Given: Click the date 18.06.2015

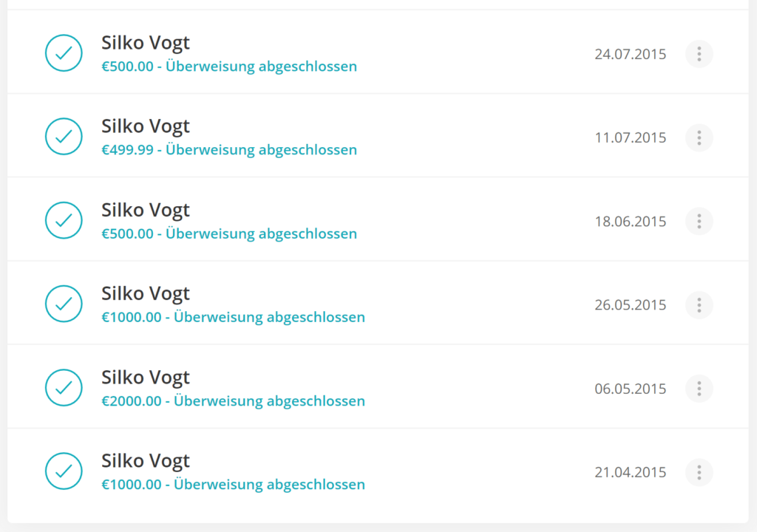Looking at the screenshot, I should click(631, 222).
